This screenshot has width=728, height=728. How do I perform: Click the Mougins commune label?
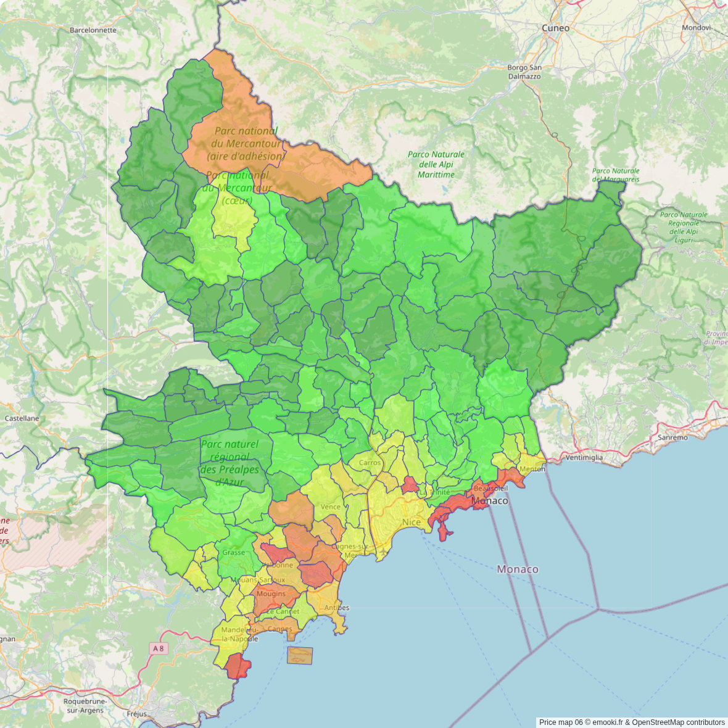[271, 594]
